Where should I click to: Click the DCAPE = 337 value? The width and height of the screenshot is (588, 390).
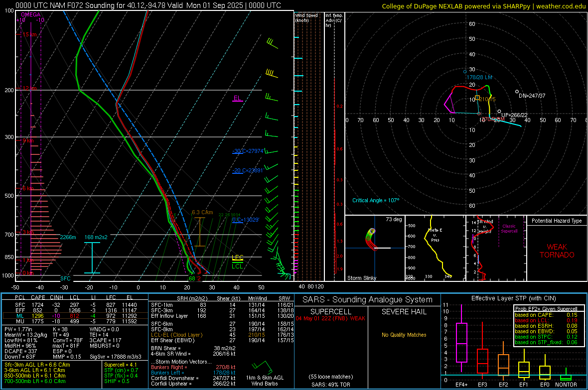coord(20,351)
